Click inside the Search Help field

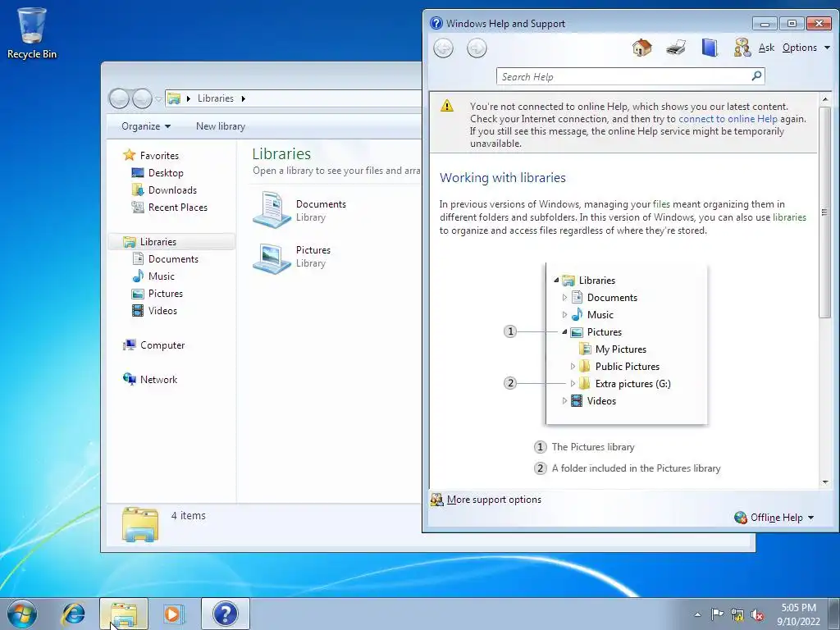pos(624,76)
